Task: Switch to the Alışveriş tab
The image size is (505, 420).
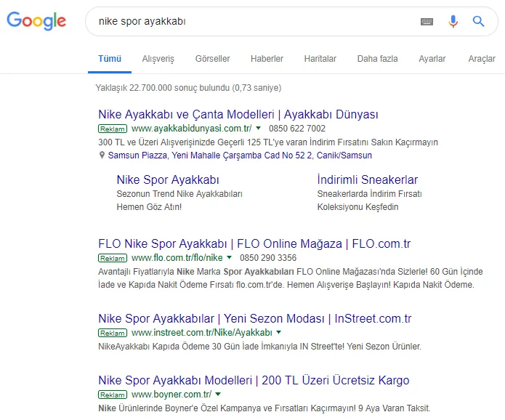Action: pyautogui.click(x=158, y=59)
